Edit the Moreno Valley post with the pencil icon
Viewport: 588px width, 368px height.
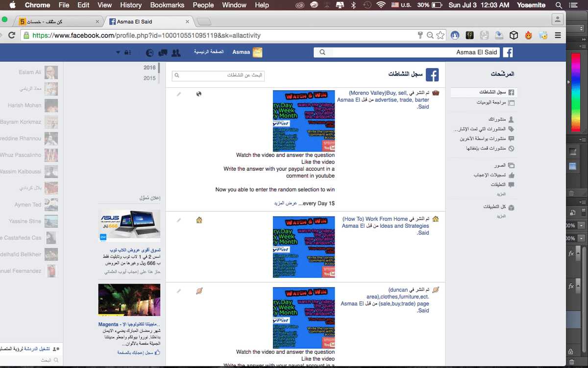pyautogui.click(x=179, y=94)
